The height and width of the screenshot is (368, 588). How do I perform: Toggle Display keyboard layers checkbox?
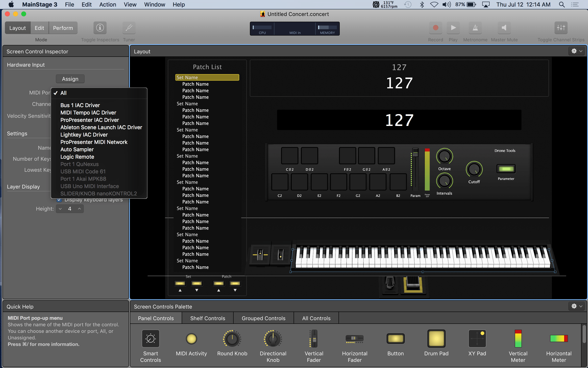[59, 200]
